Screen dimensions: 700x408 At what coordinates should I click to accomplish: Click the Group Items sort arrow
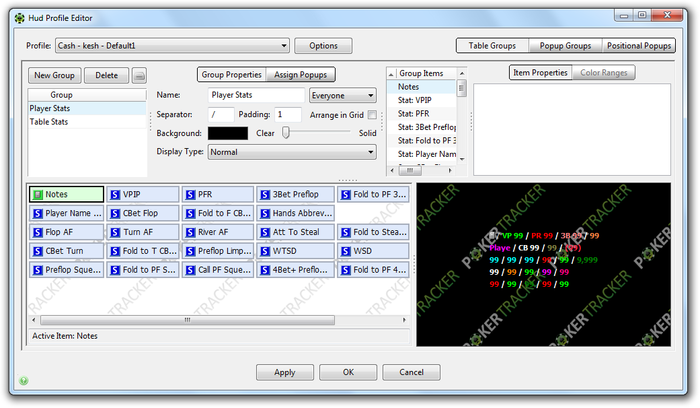click(x=392, y=74)
